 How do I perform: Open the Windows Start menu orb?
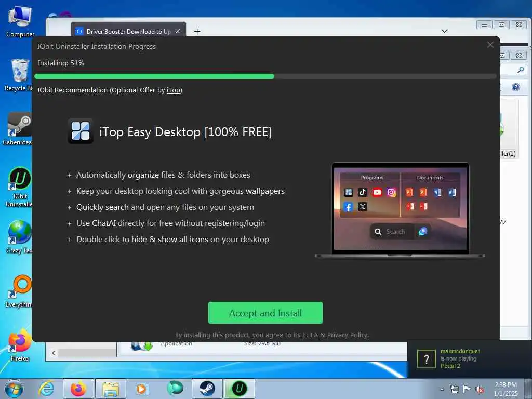(14, 389)
